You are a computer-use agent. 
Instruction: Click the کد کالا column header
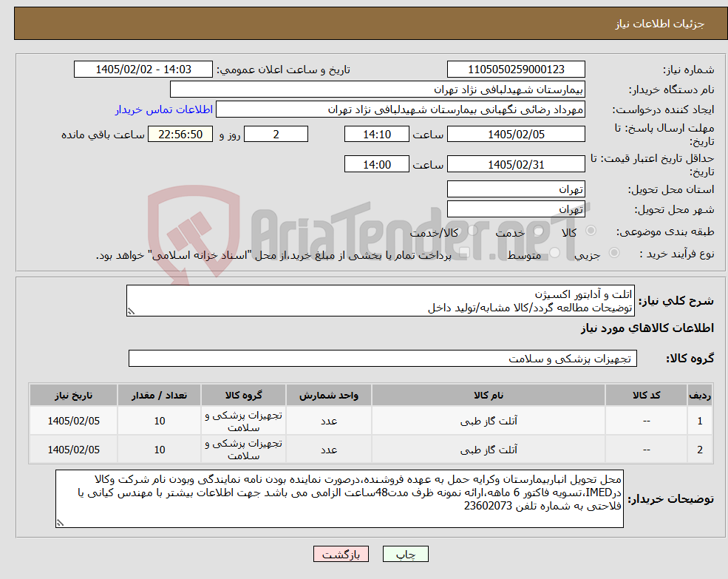(646, 395)
